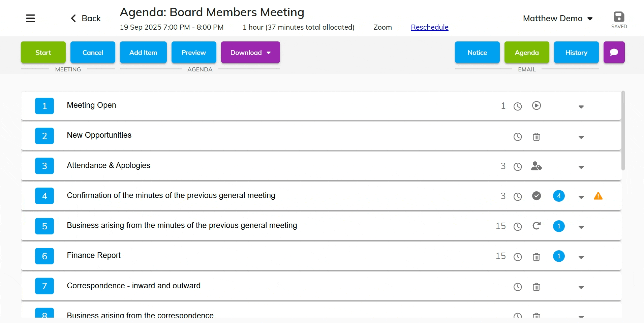The image size is (644, 323).
Task: Open the Download dropdown menu
Action: point(250,53)
